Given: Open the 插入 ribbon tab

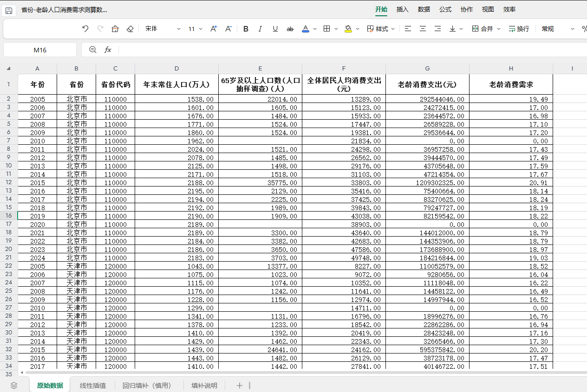Looking at the screenshot, I should (403, 9).
